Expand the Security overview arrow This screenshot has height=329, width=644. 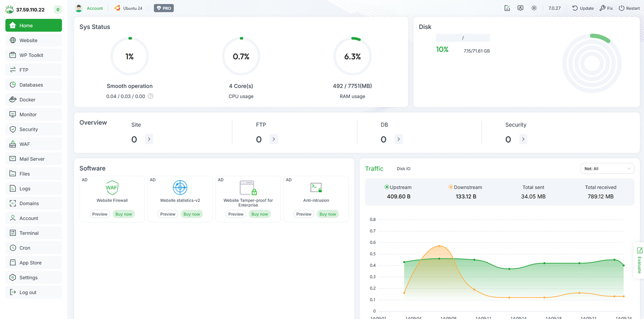click(523, 139)
